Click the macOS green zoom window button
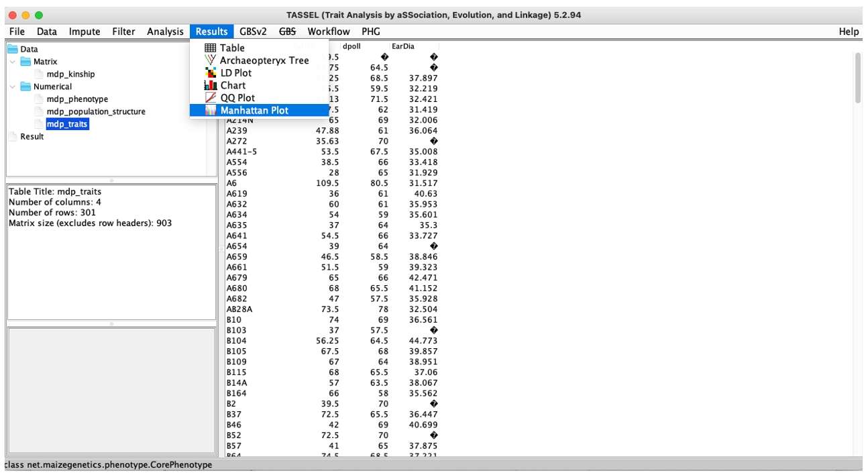 point(39,15)
